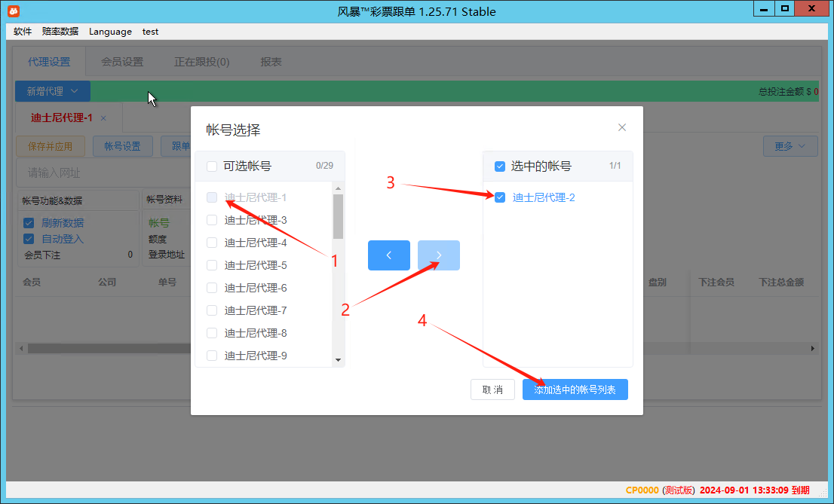The width and height of the screenshot is (834, 504).
Task: Click the 1/1 count in 选中的帐号 header
Action: tap(615, 166)
